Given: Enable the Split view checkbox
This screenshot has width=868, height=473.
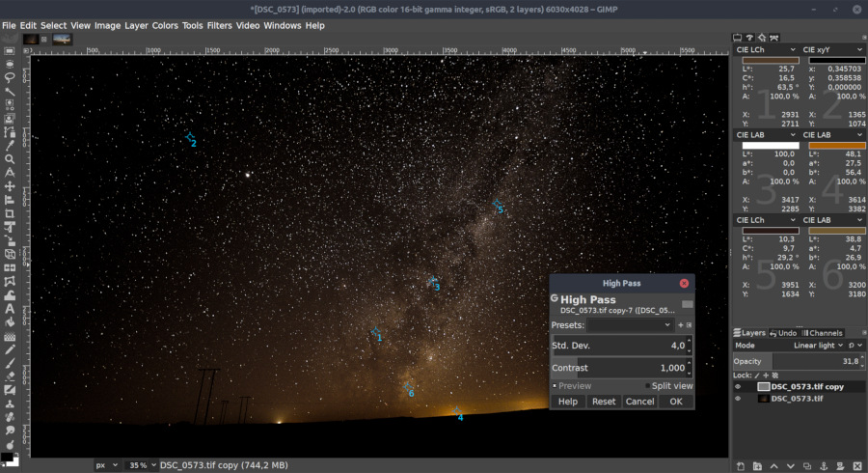Looking at the screenshot, I should (647, 386).
